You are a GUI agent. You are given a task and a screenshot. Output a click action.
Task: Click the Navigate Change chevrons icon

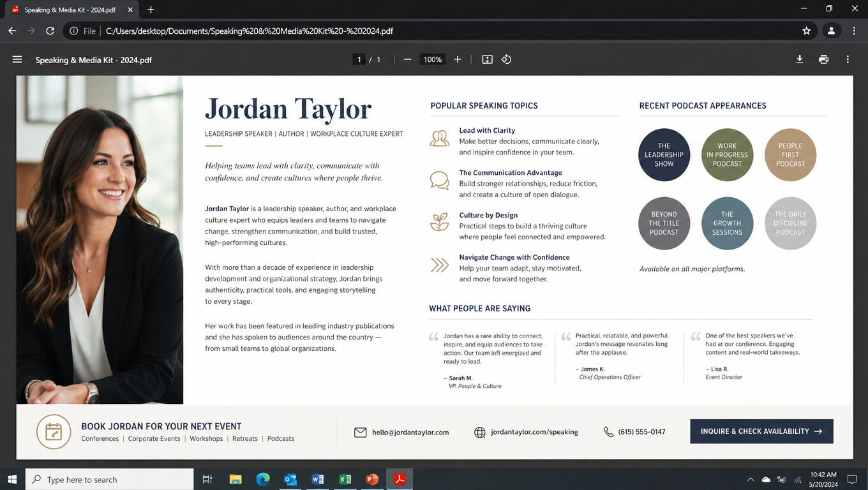coord(440,265)
